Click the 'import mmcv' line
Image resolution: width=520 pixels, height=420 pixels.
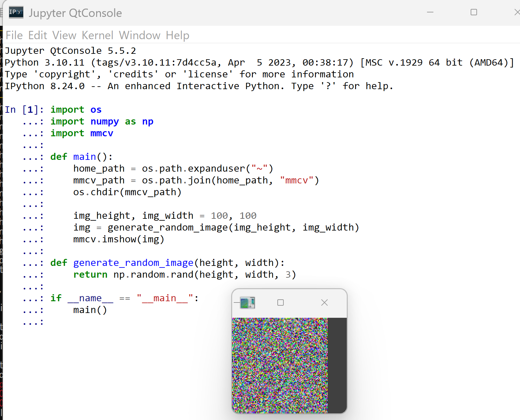coord(82,133)
